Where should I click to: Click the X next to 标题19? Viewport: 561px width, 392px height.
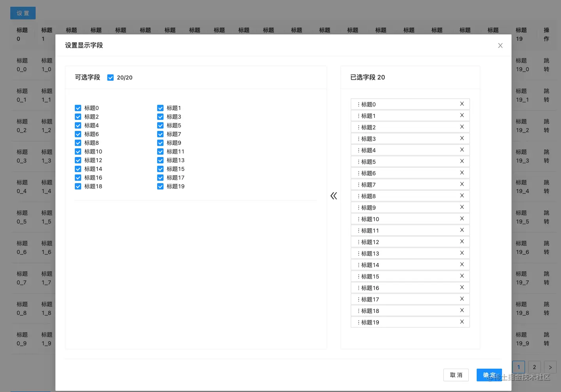pyautogui.click(x=462, y=322)
